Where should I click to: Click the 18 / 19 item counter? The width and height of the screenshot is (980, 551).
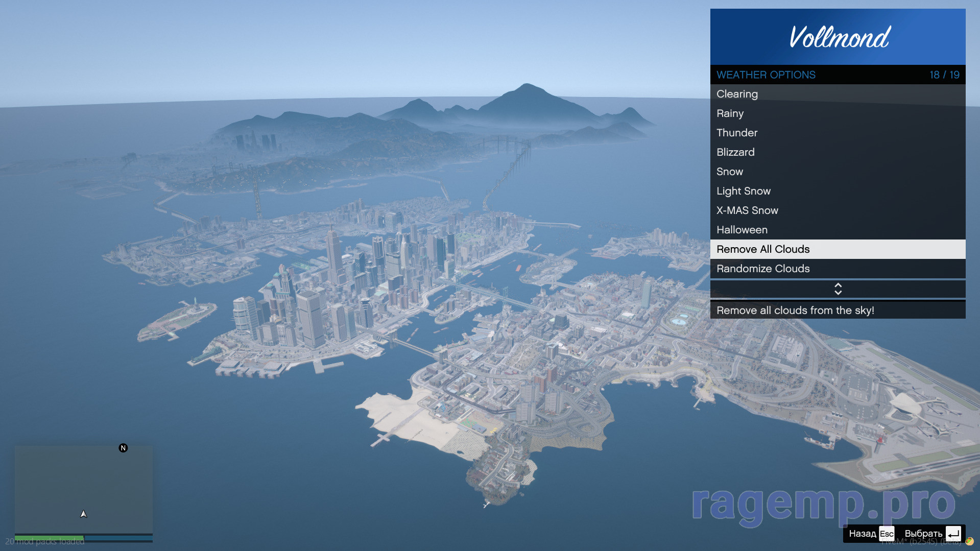coord(944,75)
